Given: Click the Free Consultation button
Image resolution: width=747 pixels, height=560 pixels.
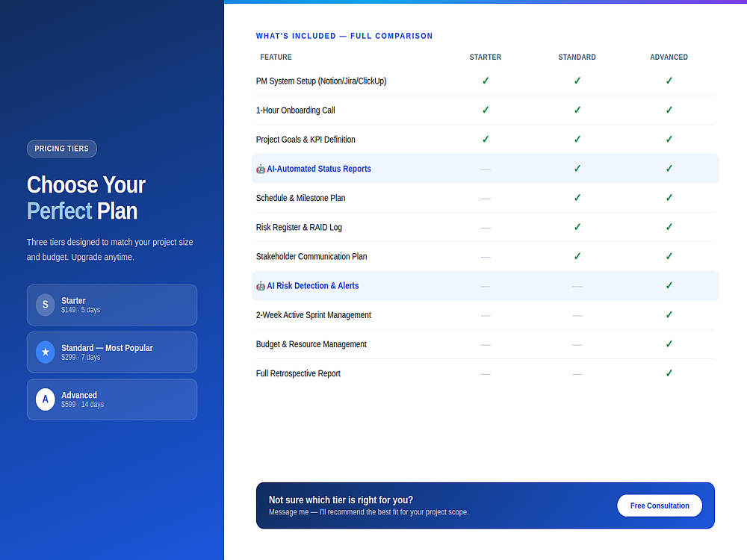Looking at the screenshot, I should 660,505.
